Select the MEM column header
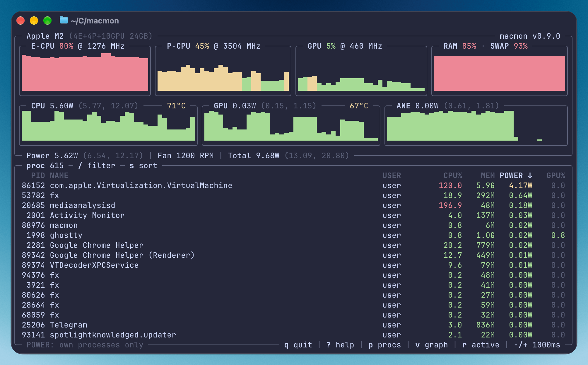588x365 pixels. click(488, 175)
